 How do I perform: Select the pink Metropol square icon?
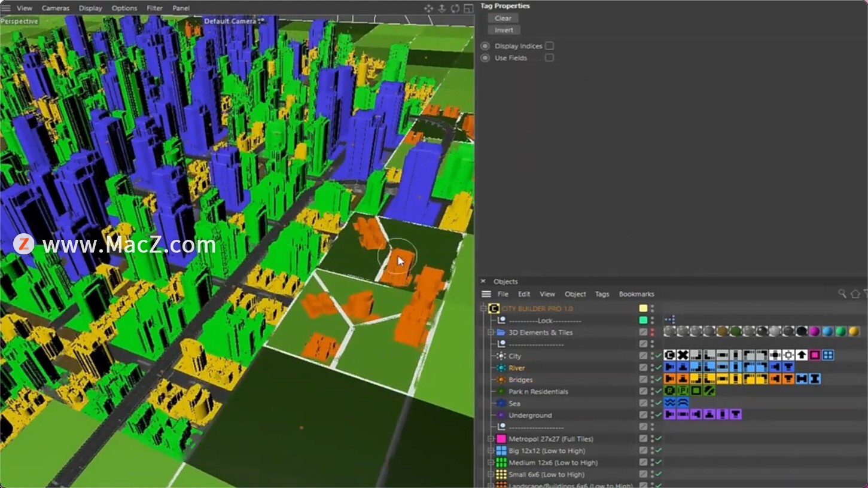pos(501,438)
